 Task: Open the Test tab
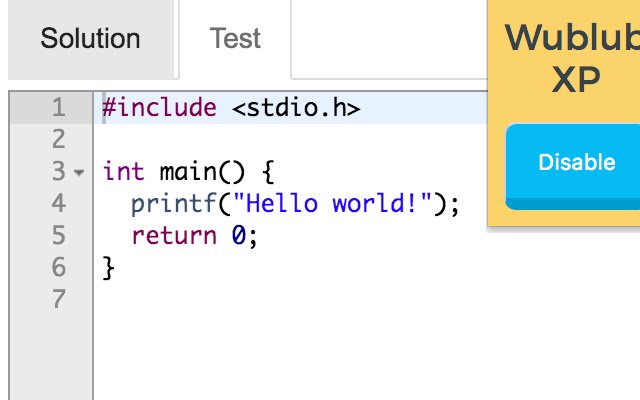coord(235,39)
